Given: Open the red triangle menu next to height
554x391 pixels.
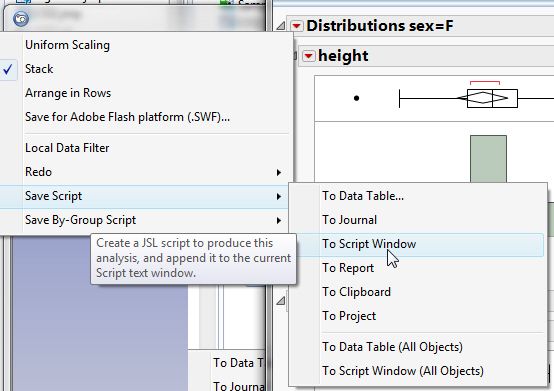Looking at the screenshot, I should click(309, 56).
